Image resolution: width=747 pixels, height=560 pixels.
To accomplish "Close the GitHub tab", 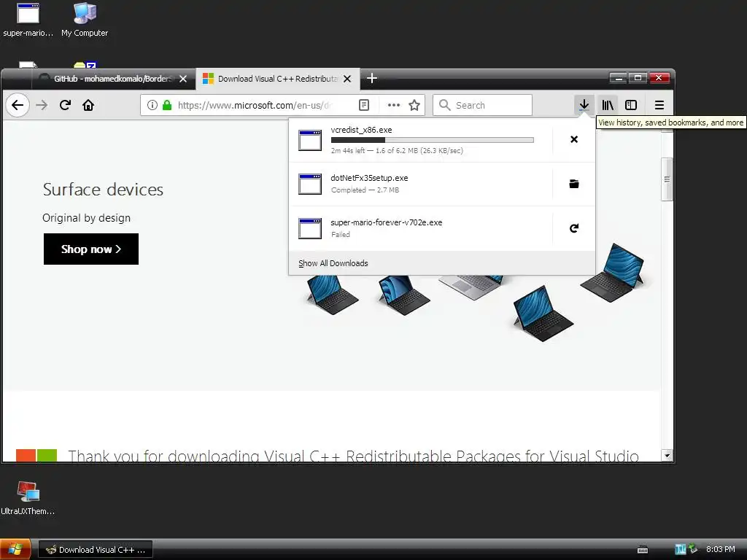I will [x=183, y=79].
